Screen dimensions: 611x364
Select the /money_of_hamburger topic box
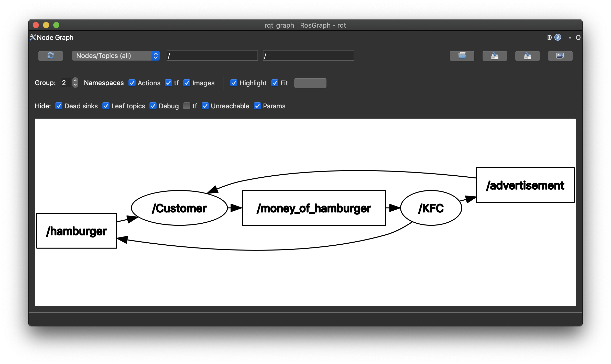(314, 208)
